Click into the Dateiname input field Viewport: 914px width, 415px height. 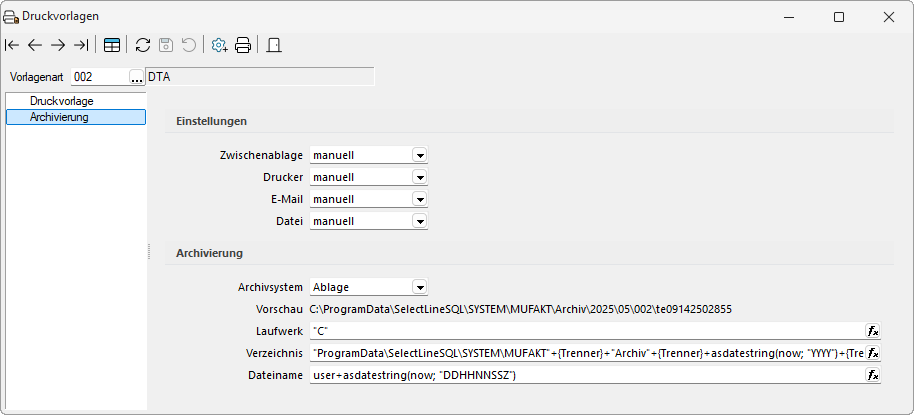(x=588, y=375)
